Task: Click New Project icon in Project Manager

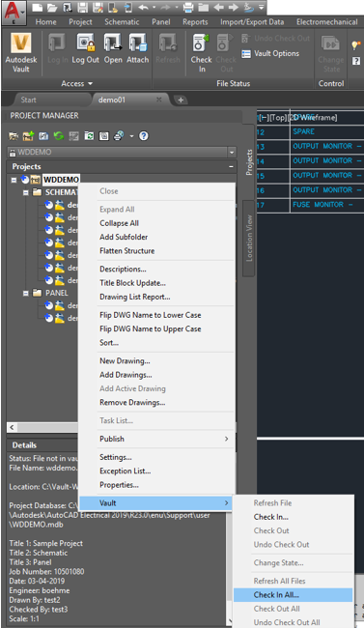Action: point(28,136)
